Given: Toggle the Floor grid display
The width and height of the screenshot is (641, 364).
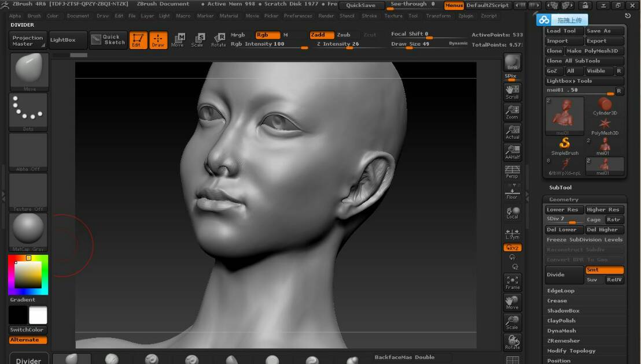Looking at the screenshot, I should (512, 192).
